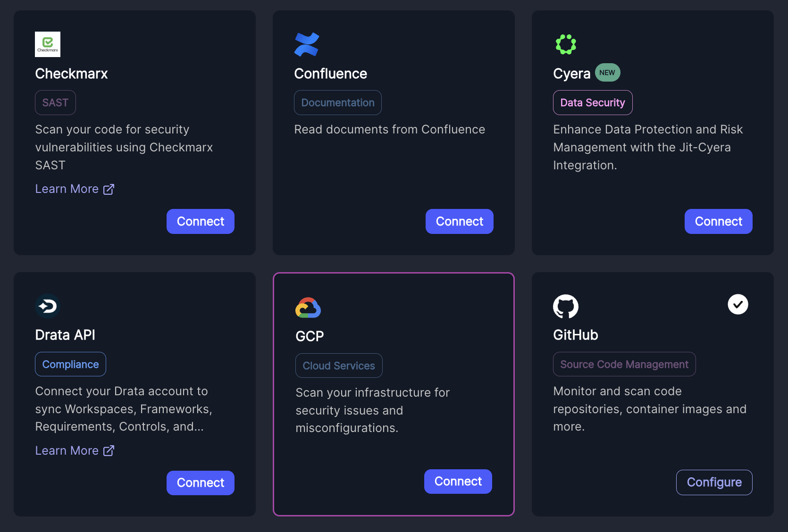Connect the Checkmarx integration
This screenshot has width=788, height=532.
tap(201, 221)
